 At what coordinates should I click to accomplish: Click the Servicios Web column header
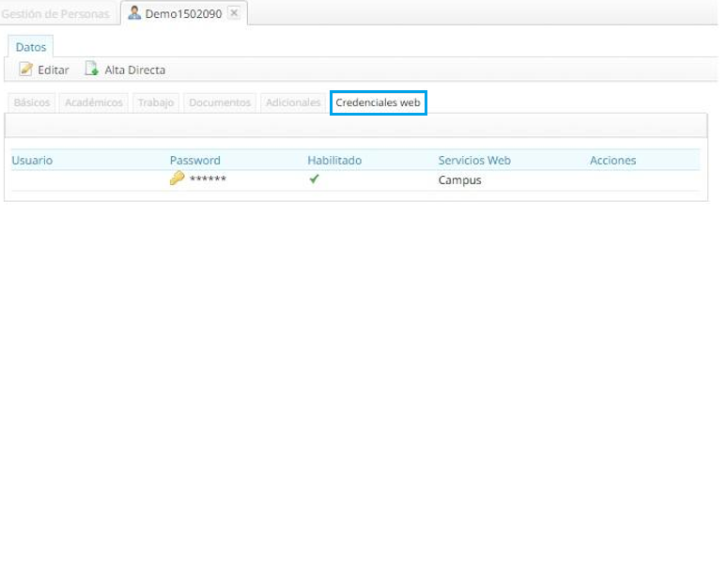[474, 161]
